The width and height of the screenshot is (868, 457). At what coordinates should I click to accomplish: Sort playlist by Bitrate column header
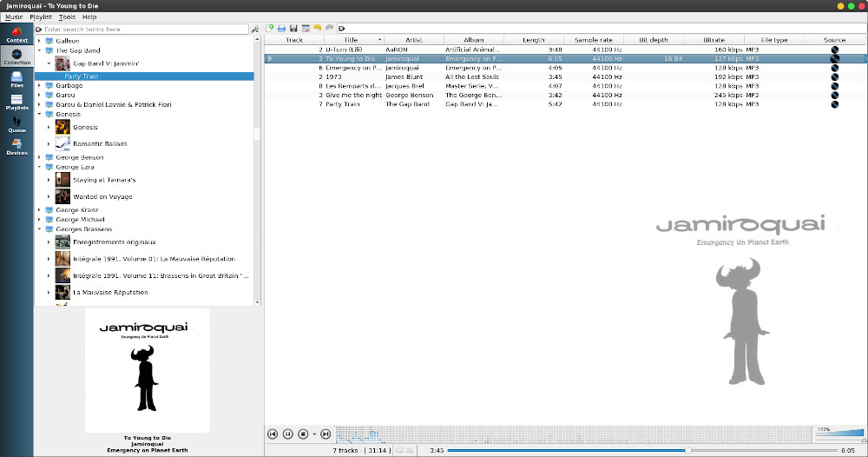pyautogui.click(x=713, y=40)
